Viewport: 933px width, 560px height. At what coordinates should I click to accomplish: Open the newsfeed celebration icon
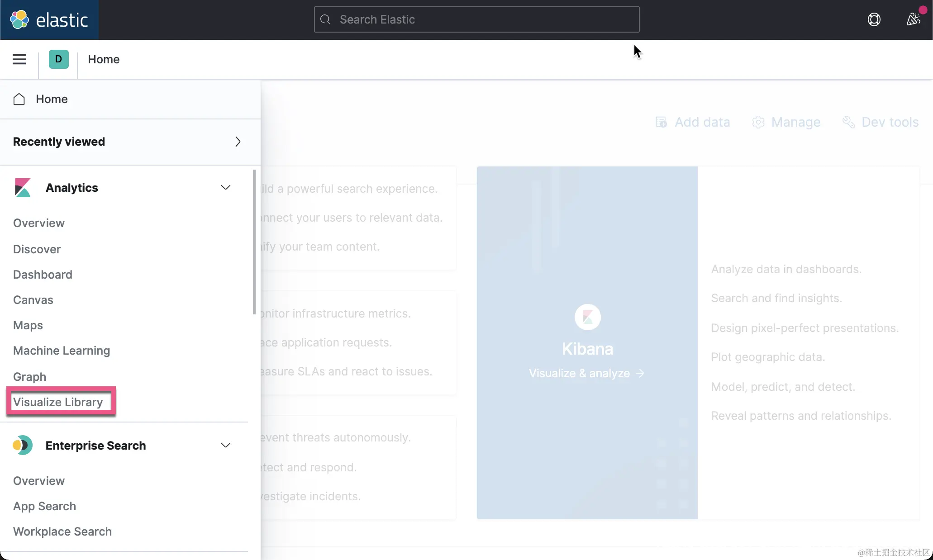913,19
